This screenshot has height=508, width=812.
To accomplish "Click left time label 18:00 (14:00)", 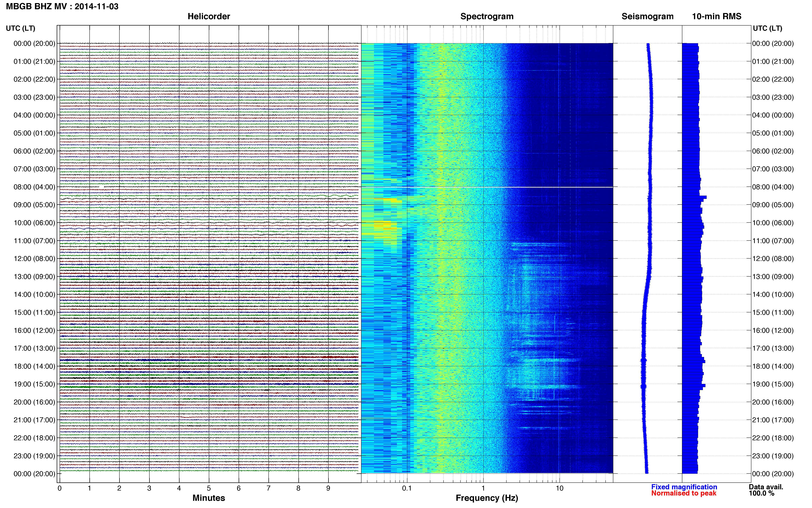I will point(34,366).
